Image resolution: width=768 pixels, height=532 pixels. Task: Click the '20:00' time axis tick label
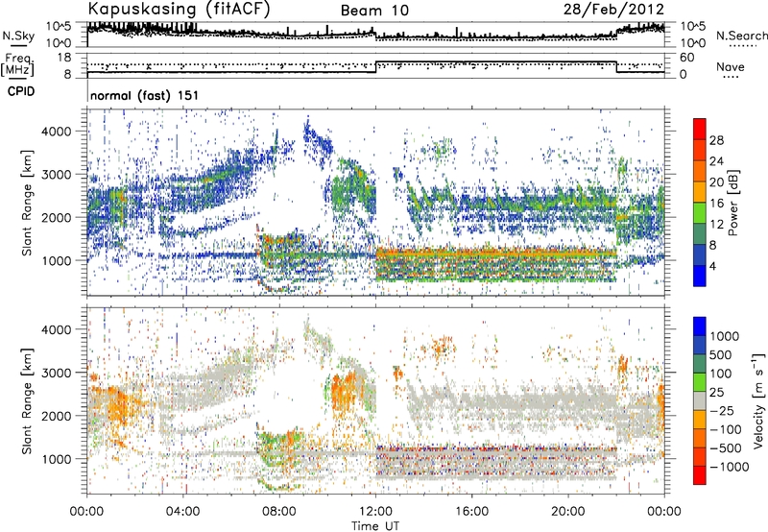pos(567,512)
